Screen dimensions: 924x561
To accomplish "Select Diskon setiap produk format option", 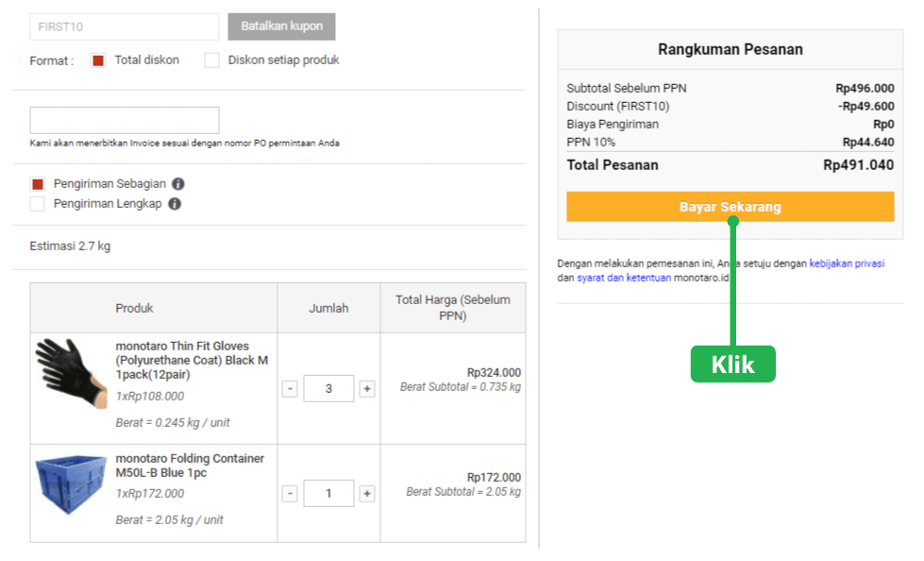I will (211, 60).
